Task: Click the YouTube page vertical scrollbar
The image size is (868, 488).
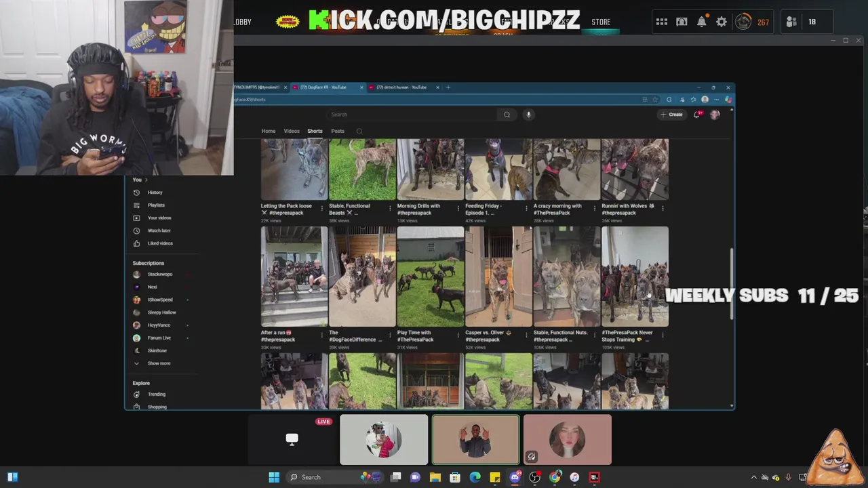Action: (x=731, y=285)
